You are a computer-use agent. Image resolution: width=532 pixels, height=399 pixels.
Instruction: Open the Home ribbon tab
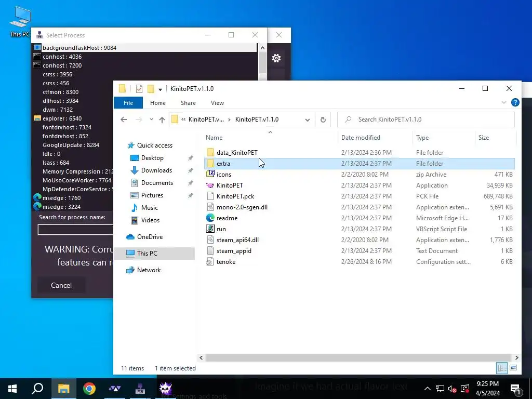point(158,103)
